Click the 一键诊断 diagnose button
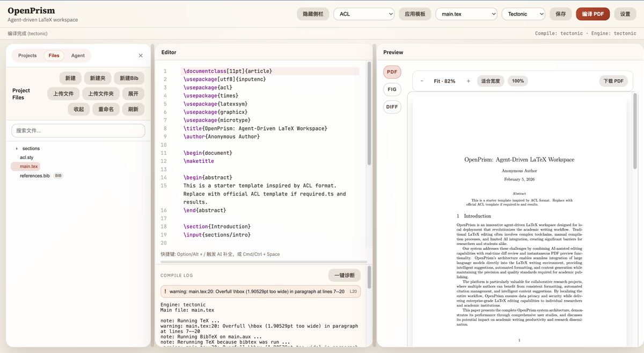 coord(345,275)
